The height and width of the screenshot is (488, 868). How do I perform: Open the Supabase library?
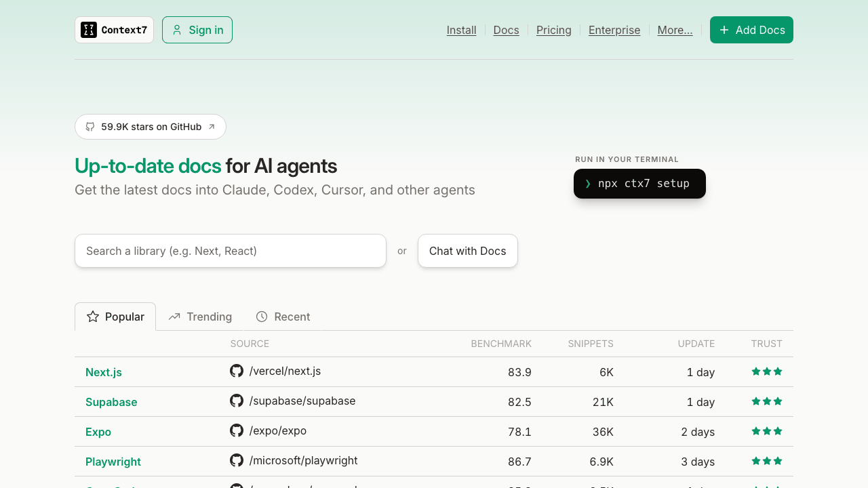click(111, 402)
